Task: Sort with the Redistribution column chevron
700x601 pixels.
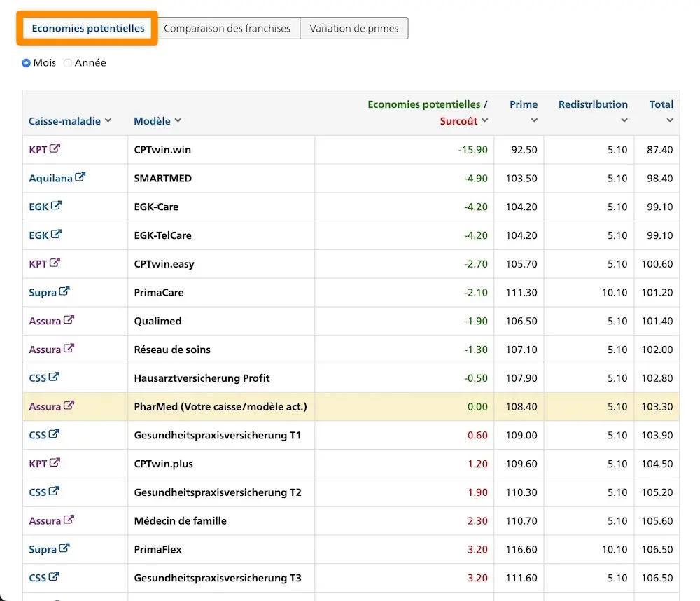Action: tap(624, 120)
